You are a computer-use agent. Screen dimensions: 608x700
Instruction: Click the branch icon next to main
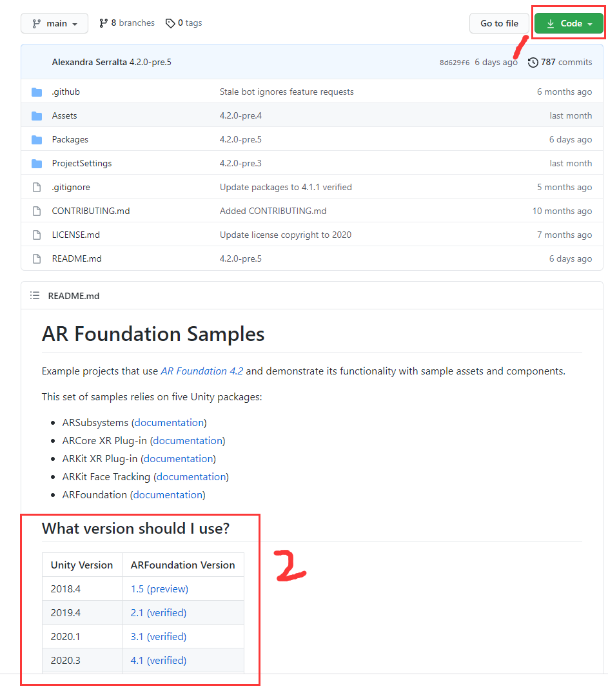coord(37,23)
